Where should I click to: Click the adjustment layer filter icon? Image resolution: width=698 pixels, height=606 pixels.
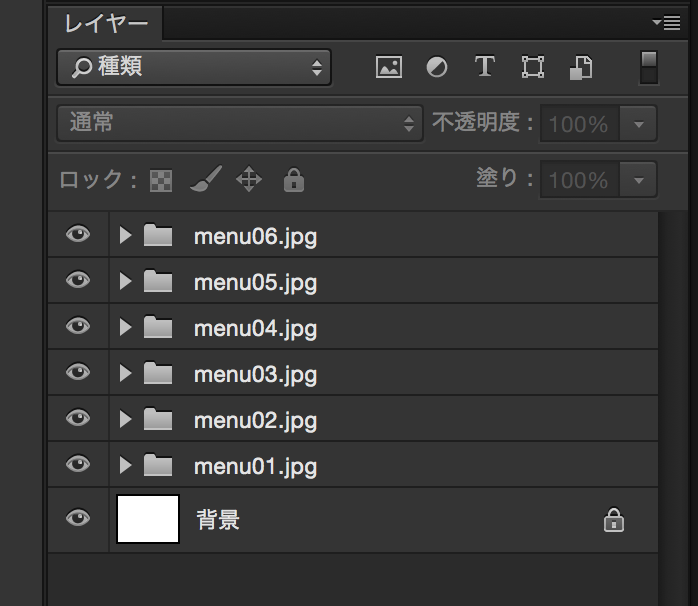tap(437, 67)
